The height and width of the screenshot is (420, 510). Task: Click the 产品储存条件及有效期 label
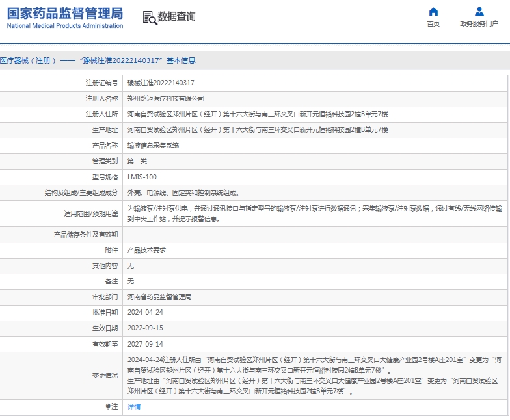tap(86, 235)
